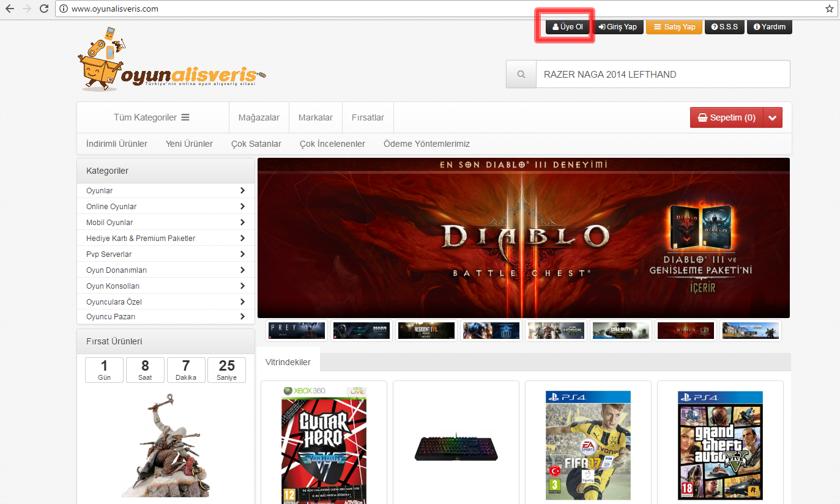Expand the Oyunlar category
840x504 pixels.
point(166,191)
